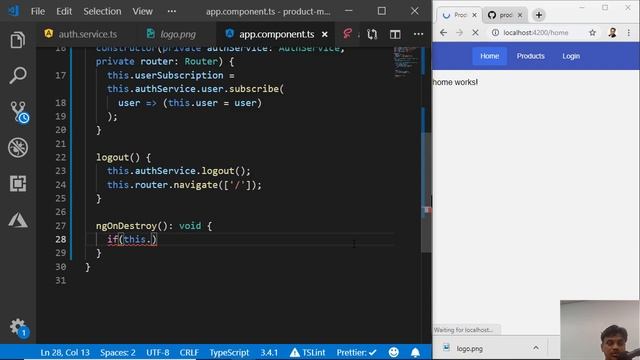
Task: Open the Selection menu
Action: click(x=102, y=11)
